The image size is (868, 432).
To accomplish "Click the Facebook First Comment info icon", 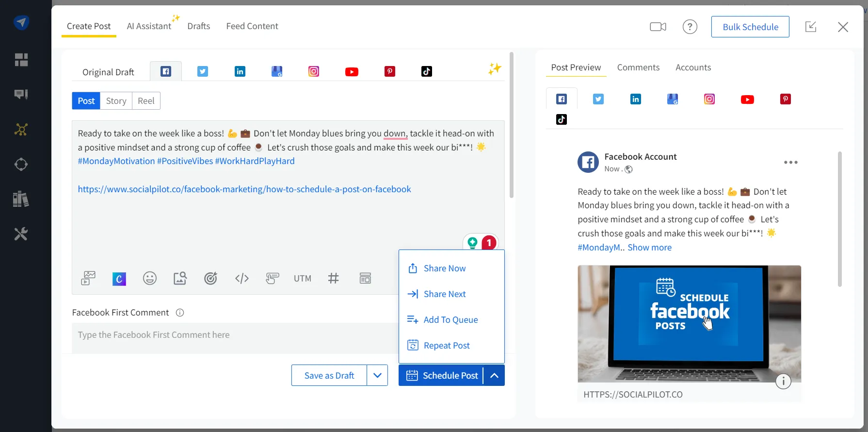I will [180, 313].
